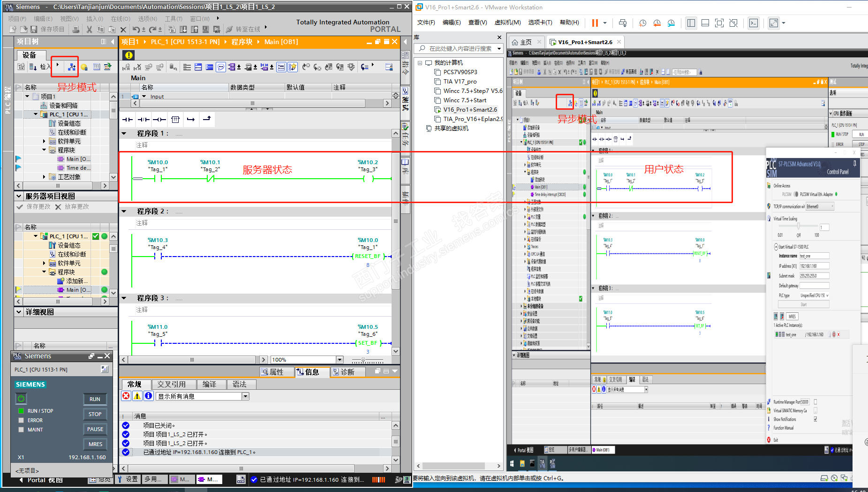Click the cut scissors icon in TIA toolbar
Image resolution: width=868 pixels, height=492 pixels.
pos(89,29)
